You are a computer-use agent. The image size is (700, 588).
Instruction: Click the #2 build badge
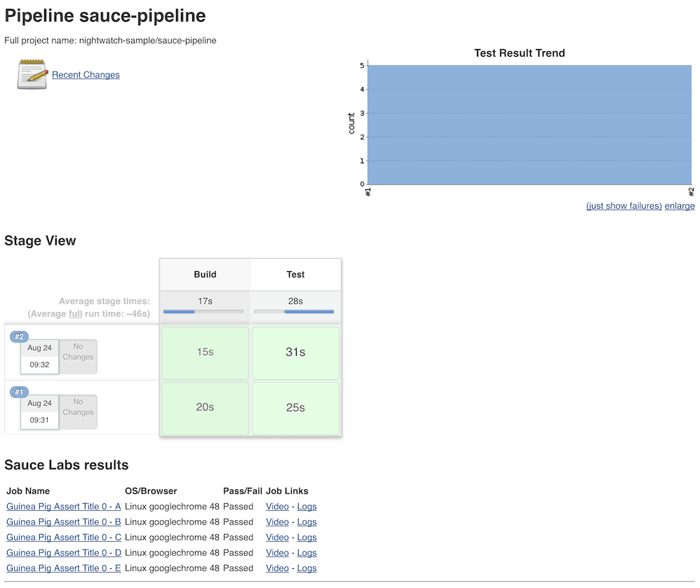tap(19, 336)
